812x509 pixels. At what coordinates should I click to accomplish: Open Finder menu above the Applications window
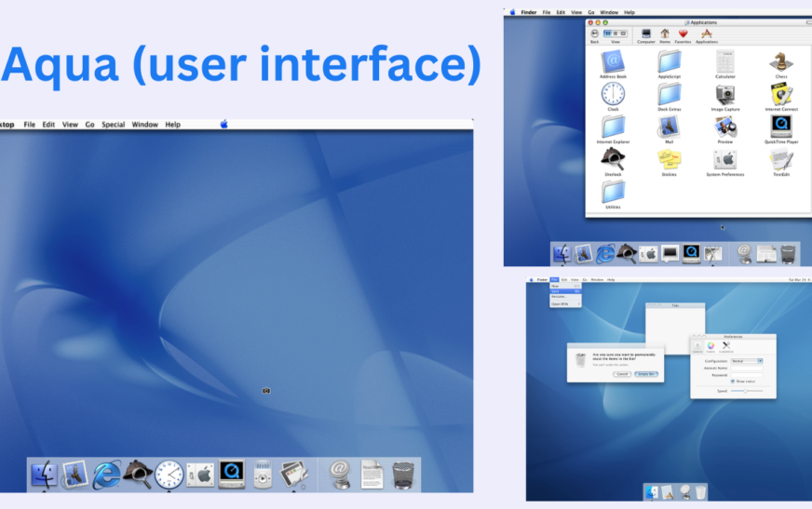(529, 12)
